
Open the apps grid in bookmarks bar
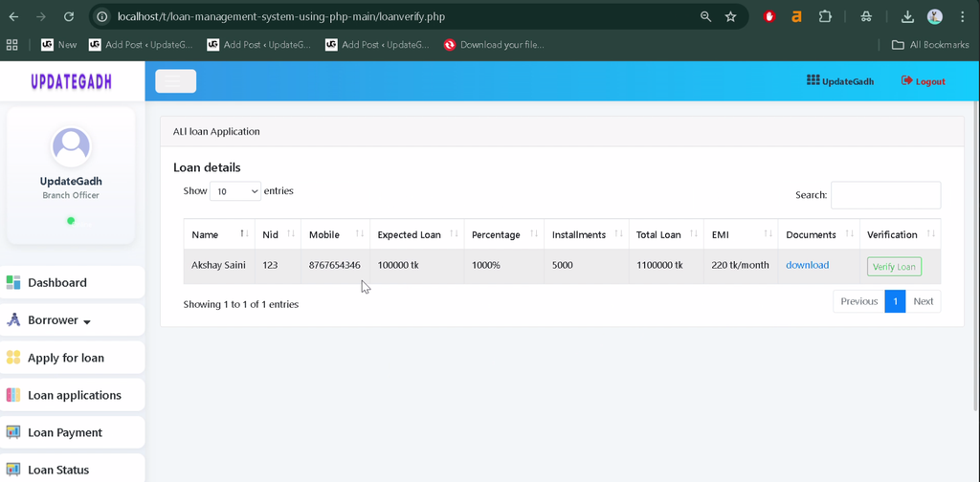coord(11,44)
